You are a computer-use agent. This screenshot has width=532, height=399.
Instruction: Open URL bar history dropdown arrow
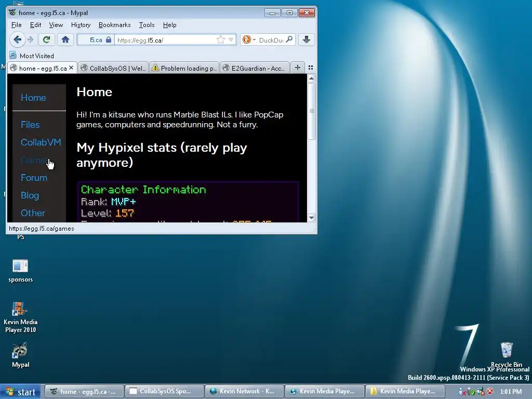point(231,39)
